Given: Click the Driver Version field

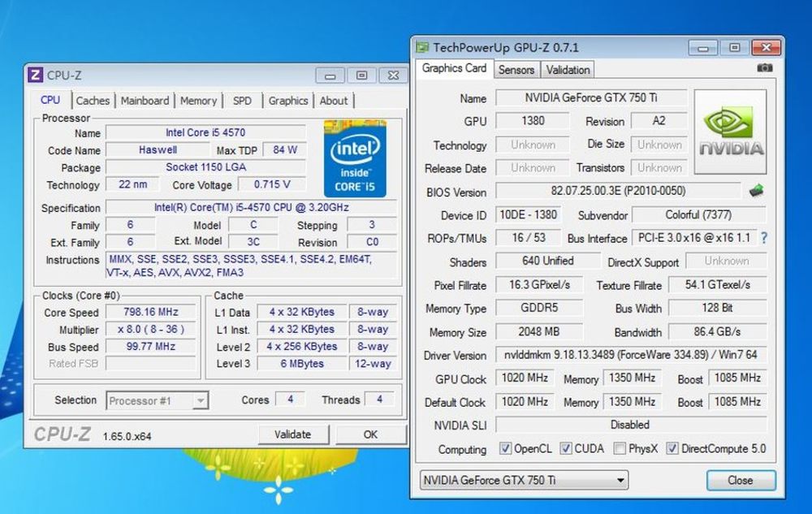Looking at the screenshot, I should (x=631, y=355).
